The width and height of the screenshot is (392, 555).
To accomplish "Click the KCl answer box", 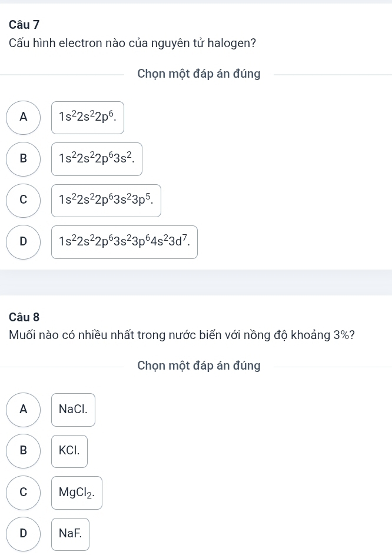I will (x=69, y=451).
